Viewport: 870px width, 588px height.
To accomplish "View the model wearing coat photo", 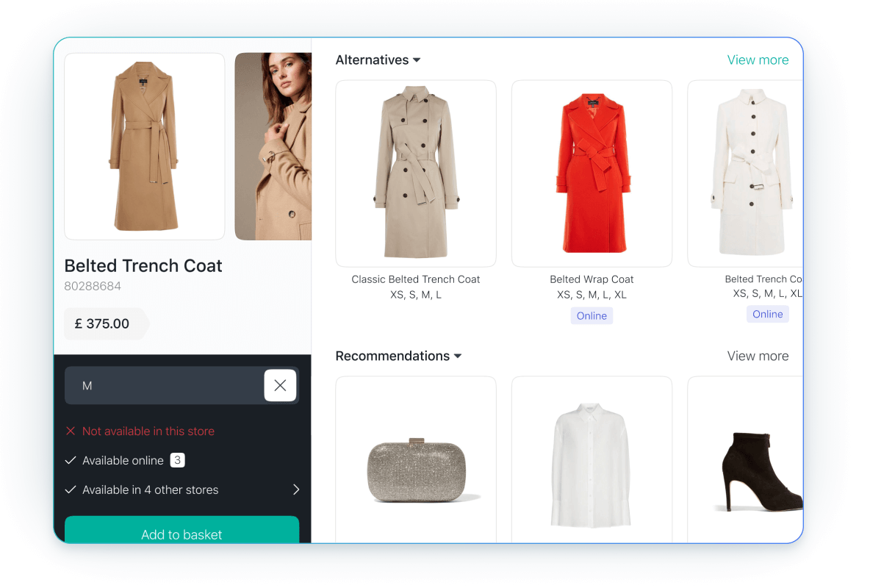I will (273, 146).
